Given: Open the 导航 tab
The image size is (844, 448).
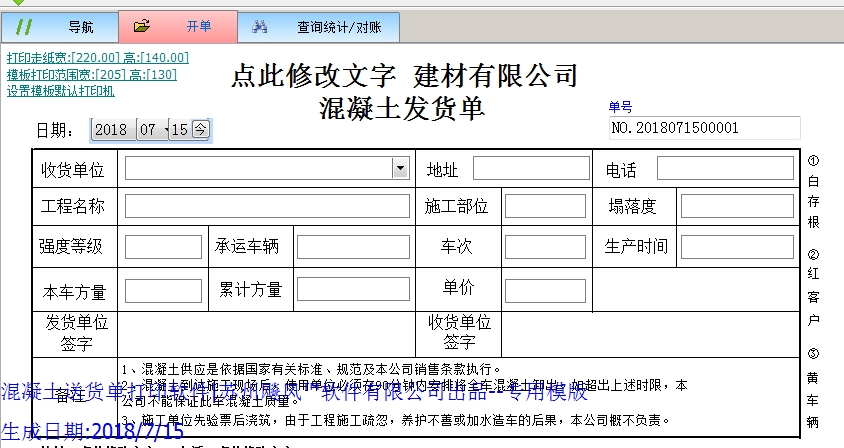Looking at the screenshot, I should click(60, 27).
